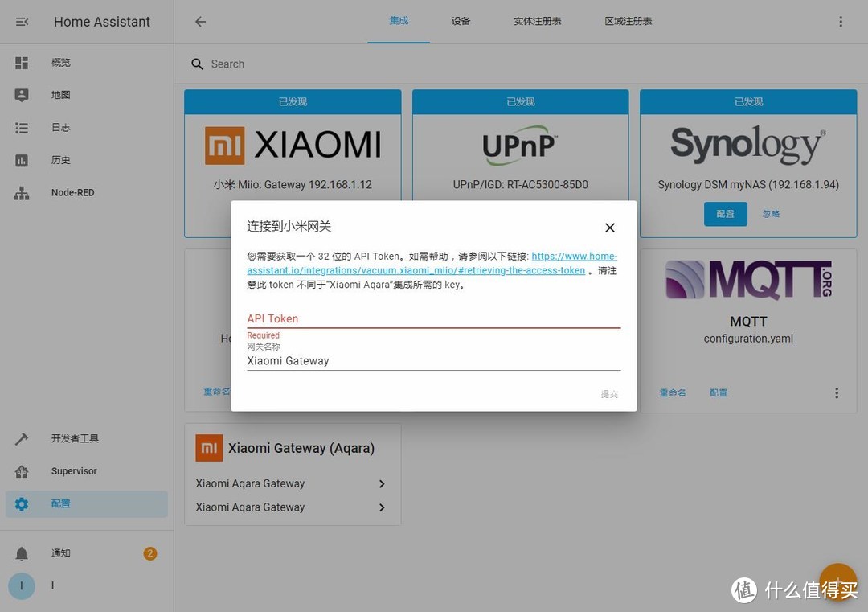Switch to the 区域注册表 tab
The height and width of the screenshot is (612, 868).
[628, 21]
